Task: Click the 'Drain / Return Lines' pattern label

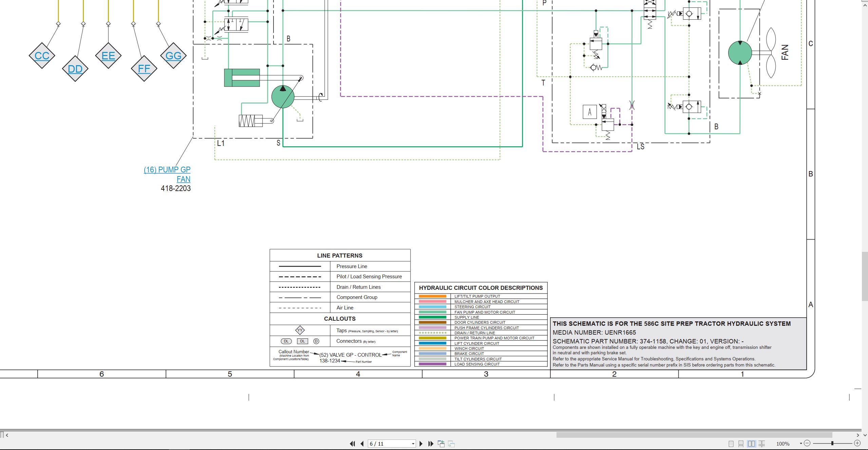Action: [358, 287]
